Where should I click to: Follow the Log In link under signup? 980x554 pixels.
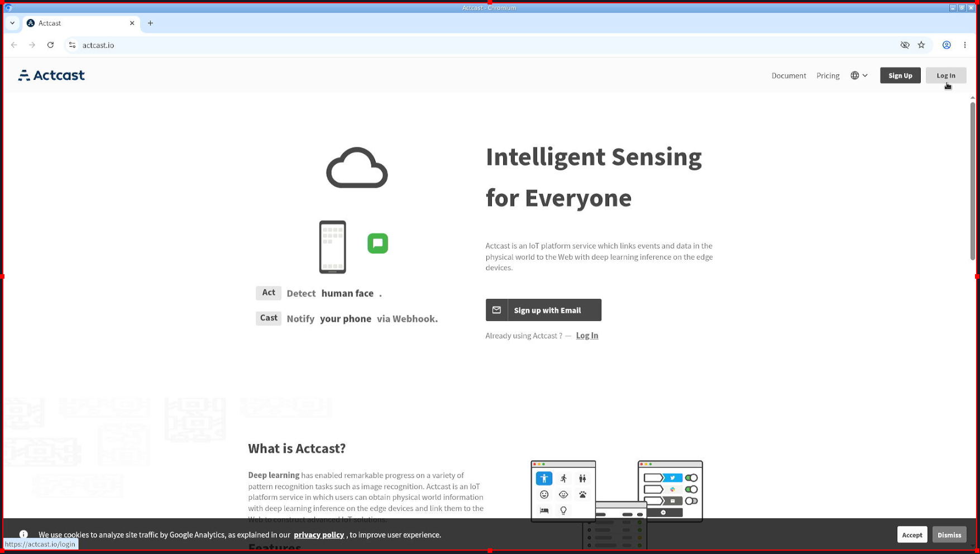pyautogui.click(x=587, y=335)
